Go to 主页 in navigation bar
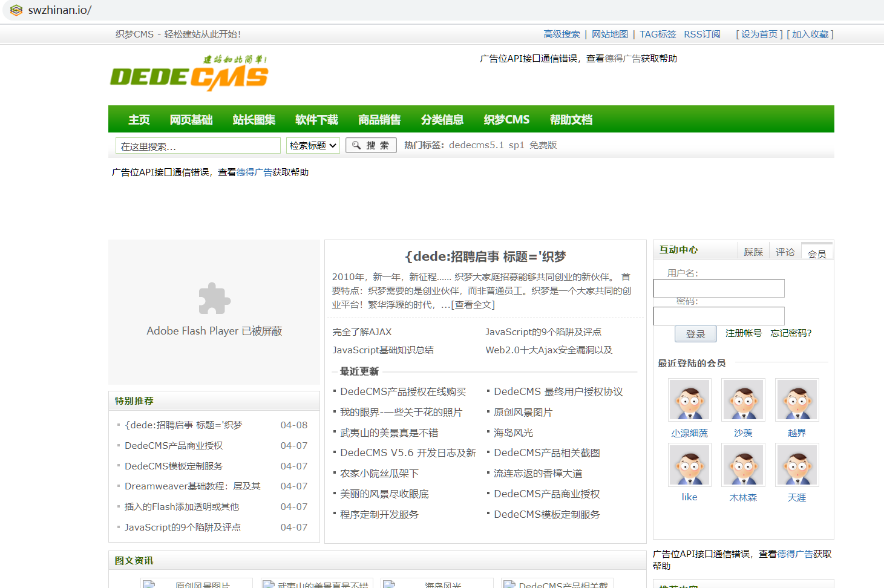Image resolution: width=884 pixels, height=588 pixels. [x=139, y=120]
